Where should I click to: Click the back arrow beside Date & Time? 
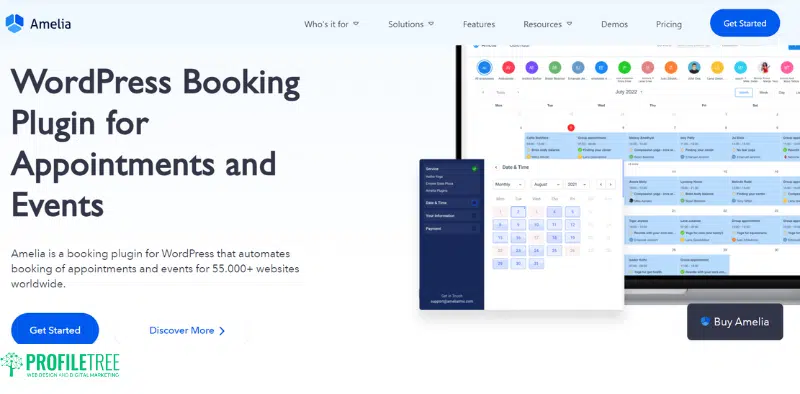pyautogui.click(x=496, y=167)
